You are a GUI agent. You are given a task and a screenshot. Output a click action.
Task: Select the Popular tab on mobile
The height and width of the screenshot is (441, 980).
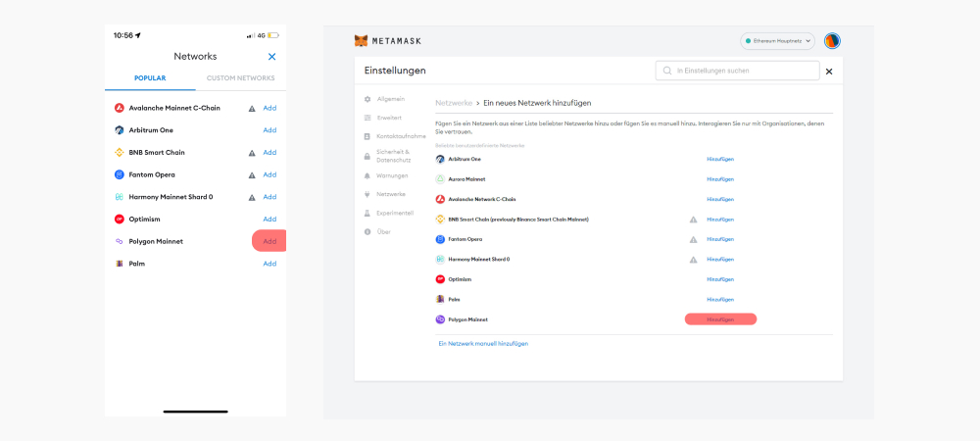click(x=150, y=78)
